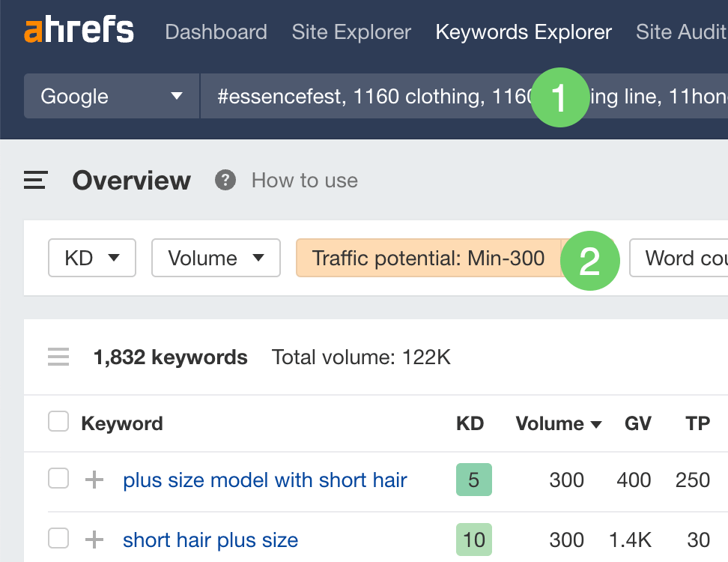Open the sidebar hamburger menu beside Overview
Screen dimensions: 728x562
[34, 180]
